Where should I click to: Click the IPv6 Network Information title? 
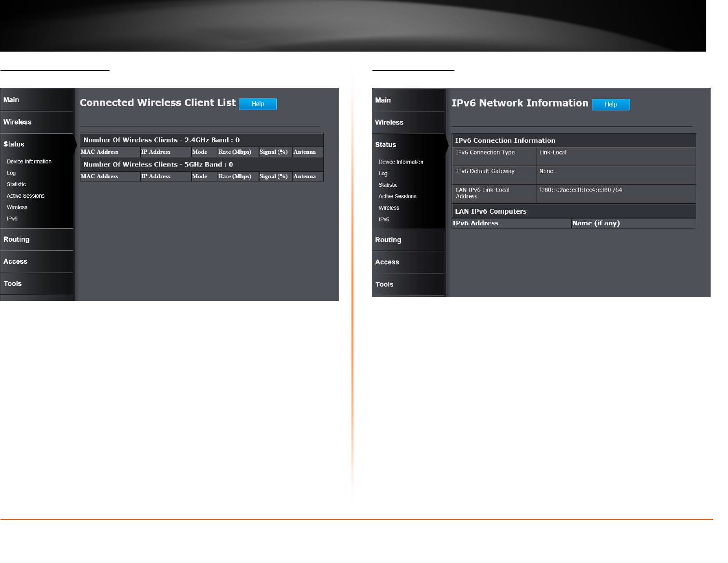(520, 103)
